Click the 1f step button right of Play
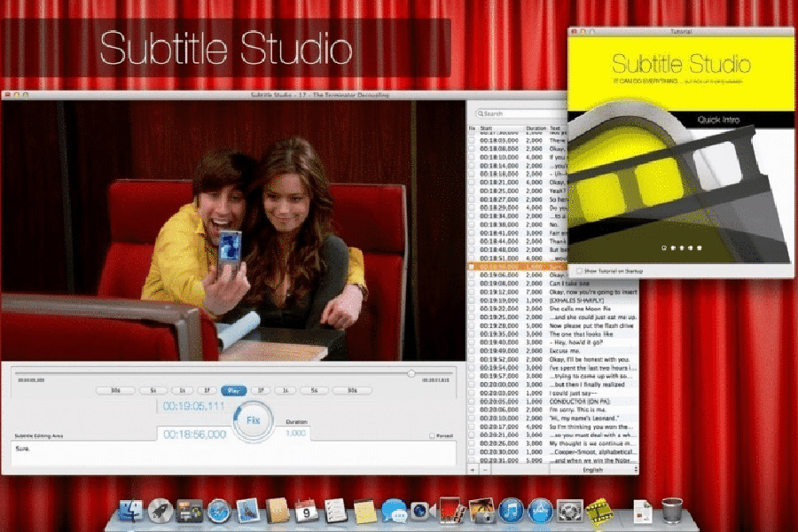The width and height of the screenshot is (798, 532). tap(261, 390)
